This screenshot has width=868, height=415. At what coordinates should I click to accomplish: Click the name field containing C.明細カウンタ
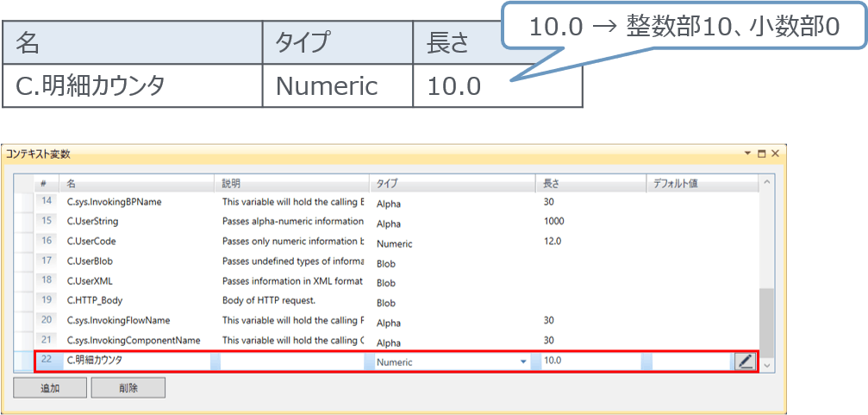point(138,362)
